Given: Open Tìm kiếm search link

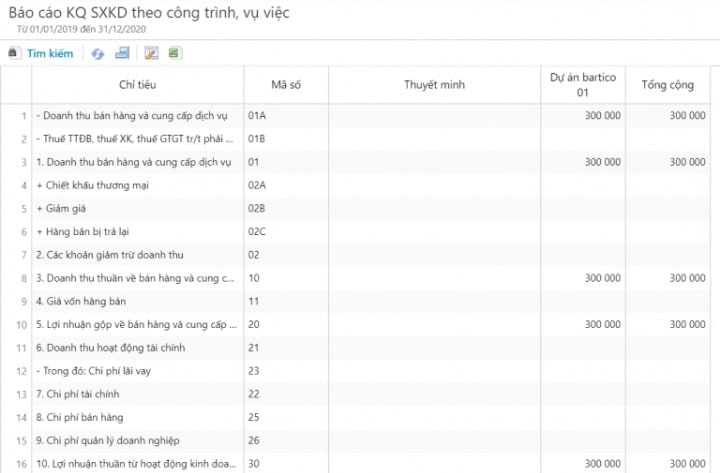Looking at the screenshot, I should (50, 53).
